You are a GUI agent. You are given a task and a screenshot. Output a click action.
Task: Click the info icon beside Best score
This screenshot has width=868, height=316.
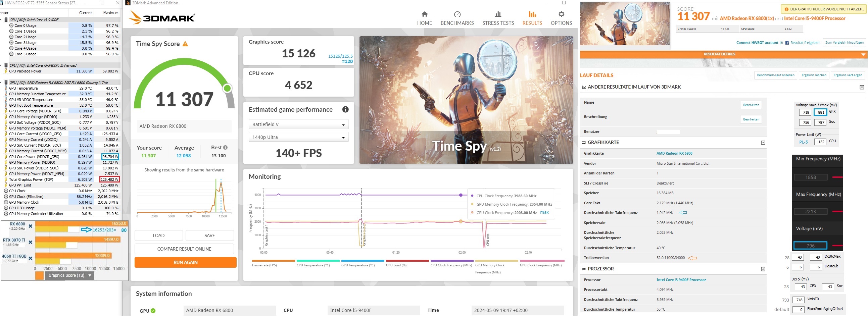tap(226, 148)
